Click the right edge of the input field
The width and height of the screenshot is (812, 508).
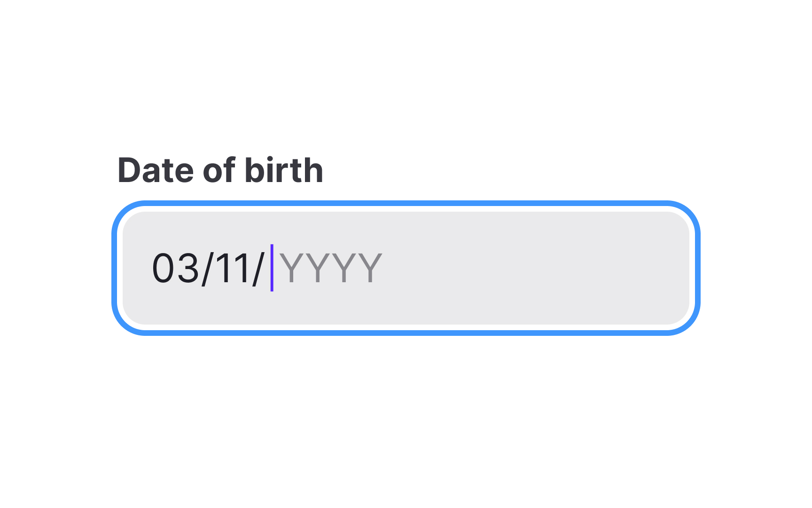coord(684,266)
